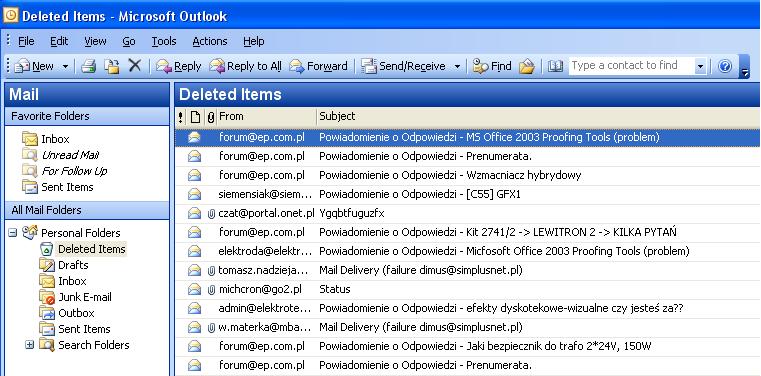
Task: Click the Forward button
Action: (x=318, y=66)
